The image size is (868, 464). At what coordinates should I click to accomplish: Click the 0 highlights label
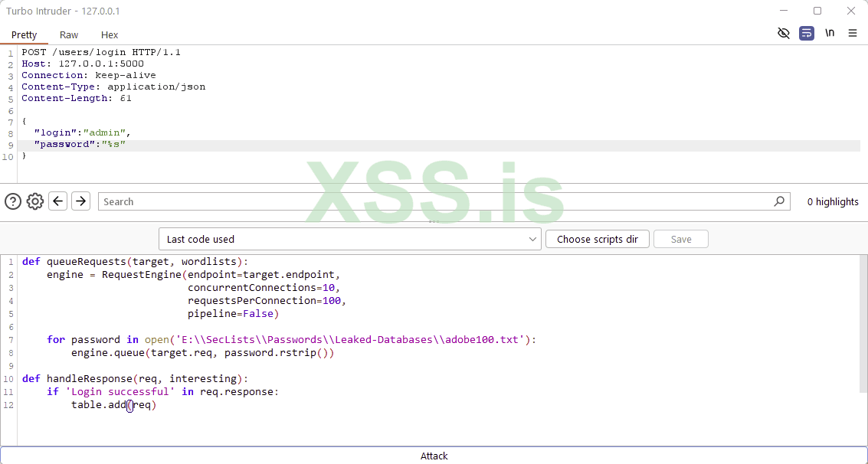[833, 202]
